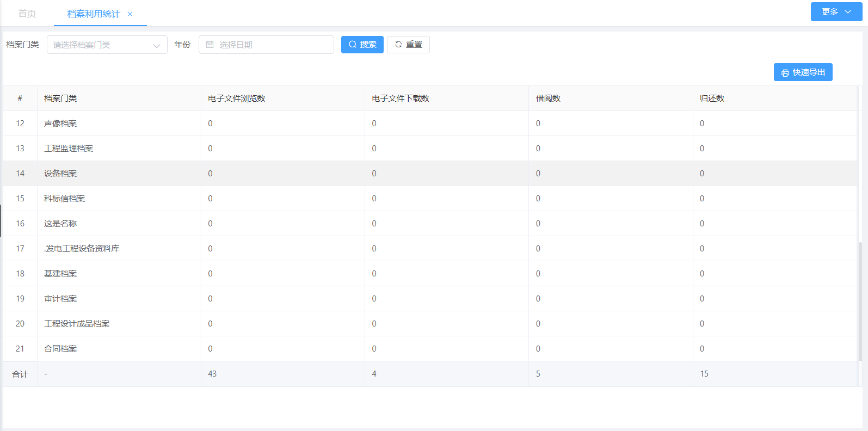868x431 pixels.
Task: Select the .发电工程设备资料库 row
Action: 430,249
